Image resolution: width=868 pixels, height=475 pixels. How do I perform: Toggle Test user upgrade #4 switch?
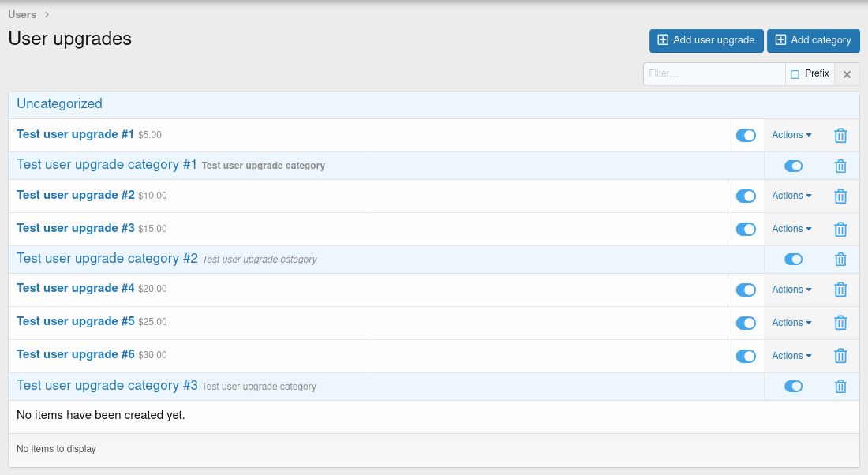click(746, 290)
